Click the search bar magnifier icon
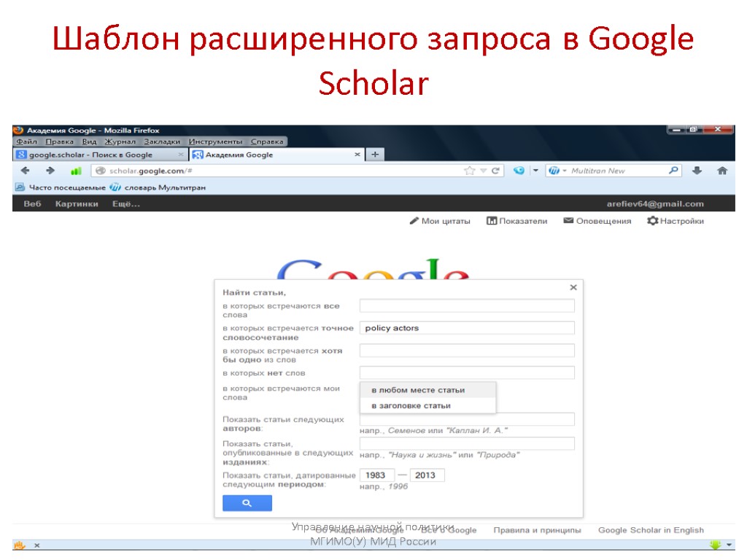 pyautogui.click(x=673, y=170)
